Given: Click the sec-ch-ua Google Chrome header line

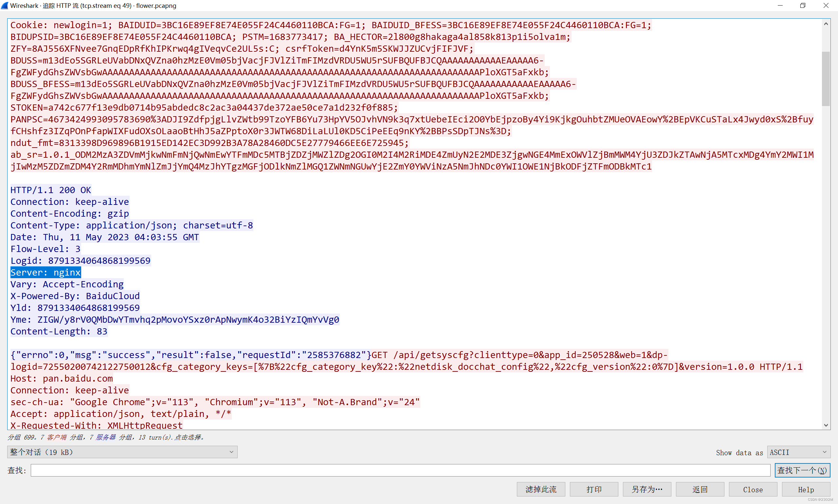Looking at the screenshot, I should coord(215,402).
